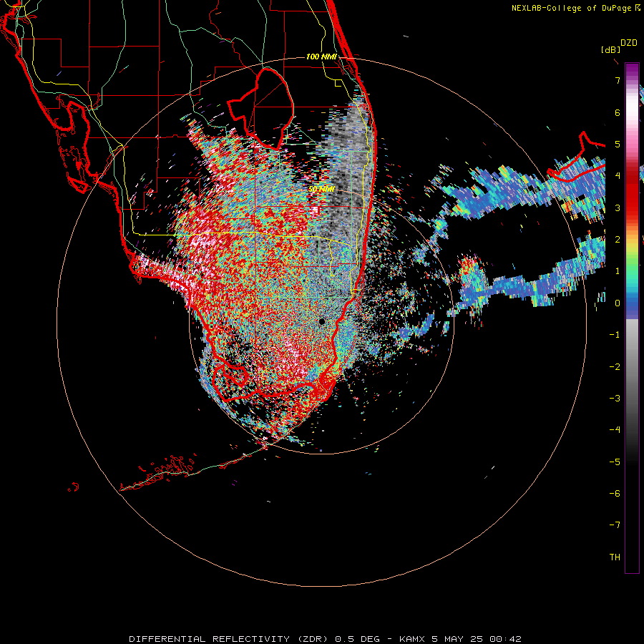Click the -2 dB label on the color scale

coord(615,367)
